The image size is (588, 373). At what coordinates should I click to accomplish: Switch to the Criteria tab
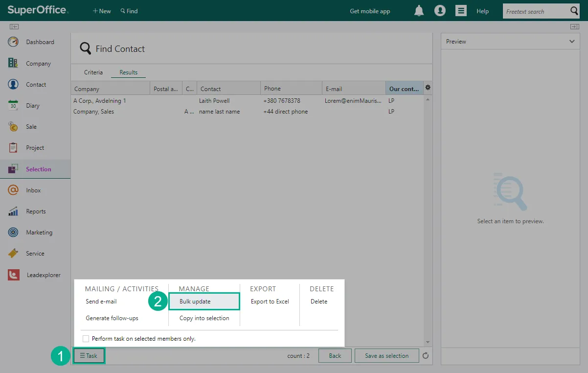93,72
